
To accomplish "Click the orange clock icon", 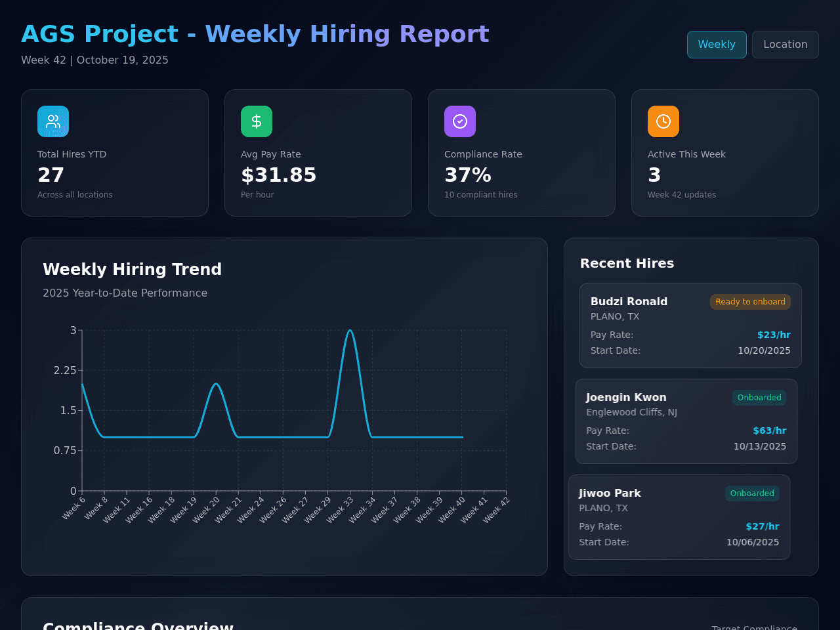I will point(663,121).
